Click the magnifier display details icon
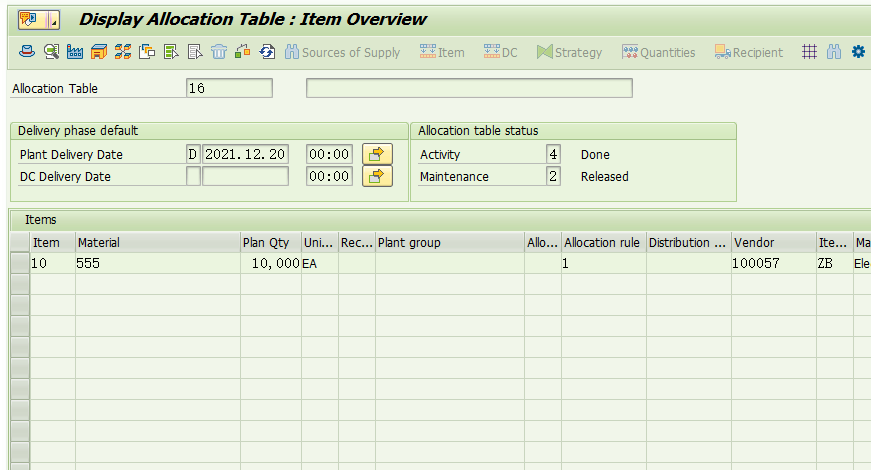 tap(51, 52)
